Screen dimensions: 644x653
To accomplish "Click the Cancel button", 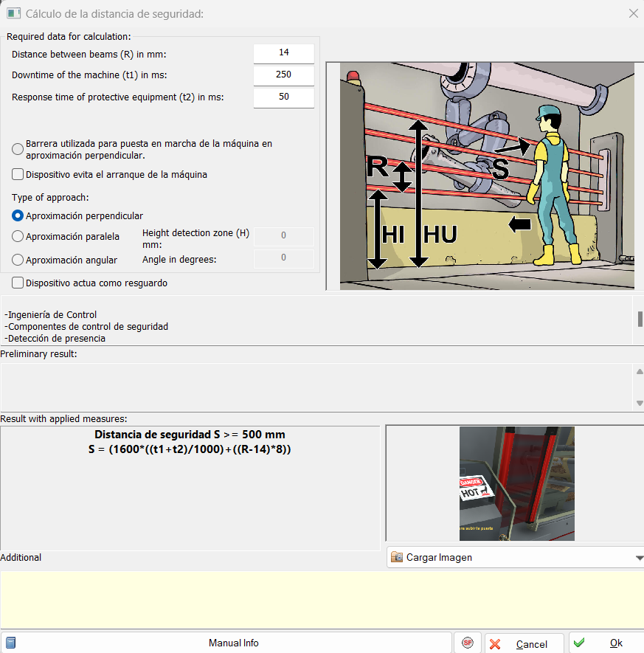I will pyautogui.click(x=524, y=643).
